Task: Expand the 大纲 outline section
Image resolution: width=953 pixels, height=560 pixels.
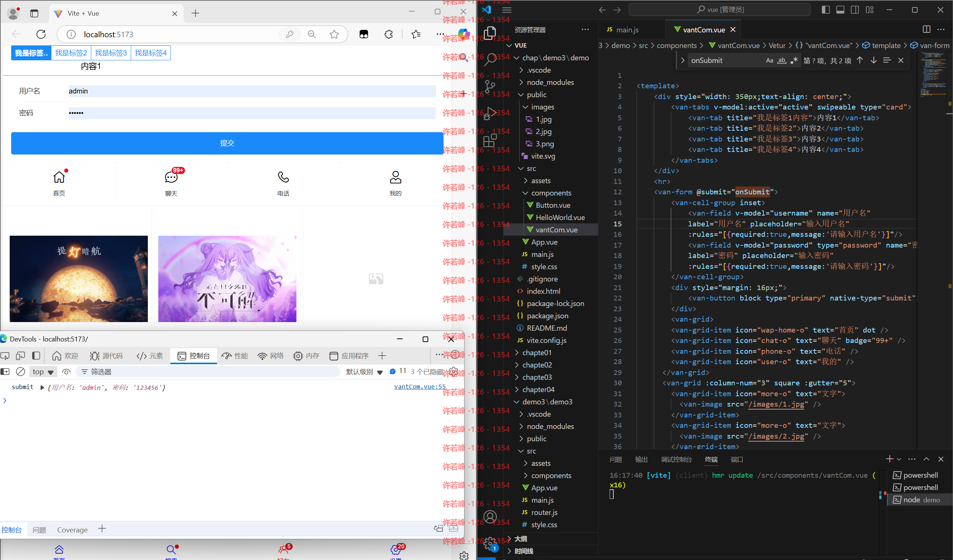Action: coord(520,539)
